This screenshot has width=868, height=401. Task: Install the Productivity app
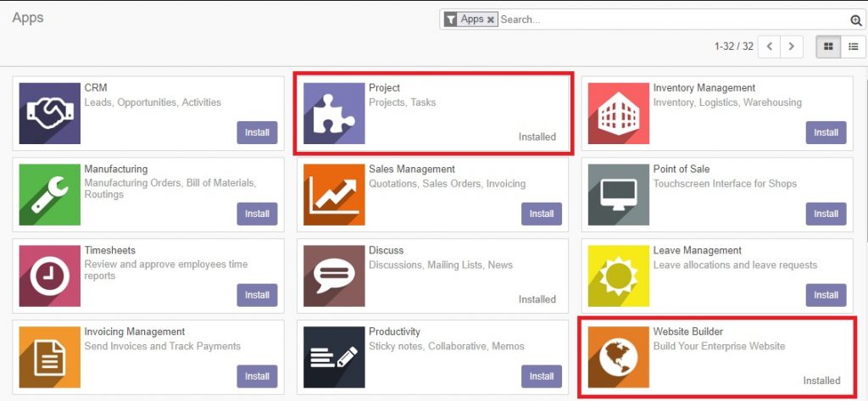tap(542, 376)
